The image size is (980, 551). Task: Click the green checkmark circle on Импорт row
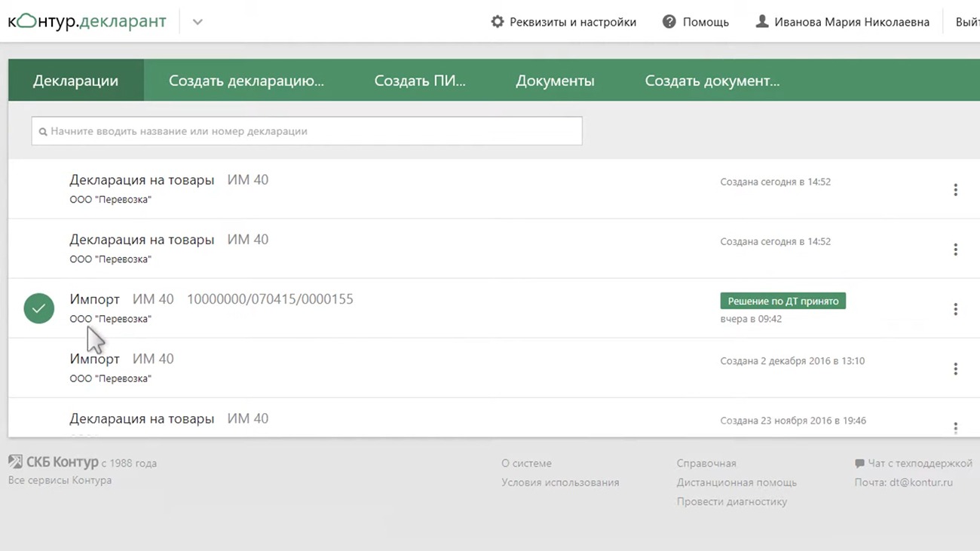point(38,308)
